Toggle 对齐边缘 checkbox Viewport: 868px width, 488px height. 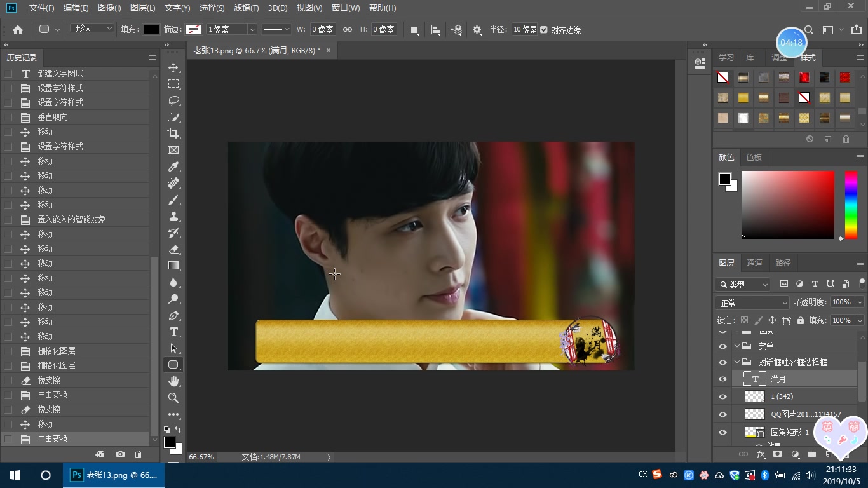pyautogui.click(x=544, y=30)
